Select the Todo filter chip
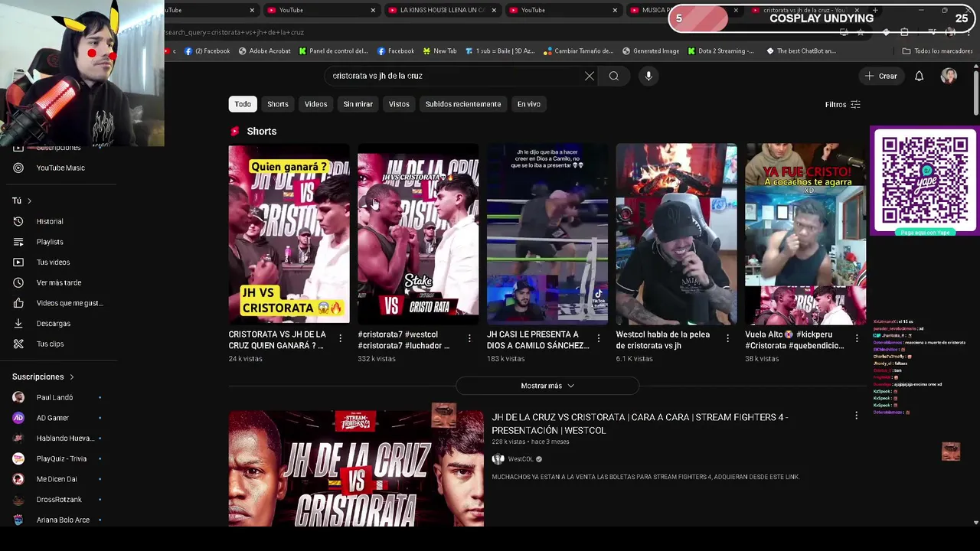The width and height of the screenshot is (980, 551). coord(243,104)
